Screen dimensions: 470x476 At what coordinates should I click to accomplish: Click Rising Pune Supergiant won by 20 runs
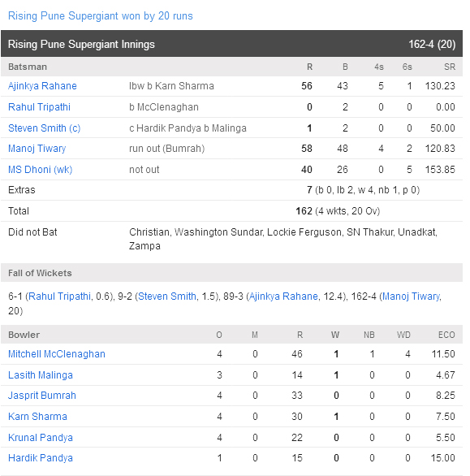tap(101, 15)
